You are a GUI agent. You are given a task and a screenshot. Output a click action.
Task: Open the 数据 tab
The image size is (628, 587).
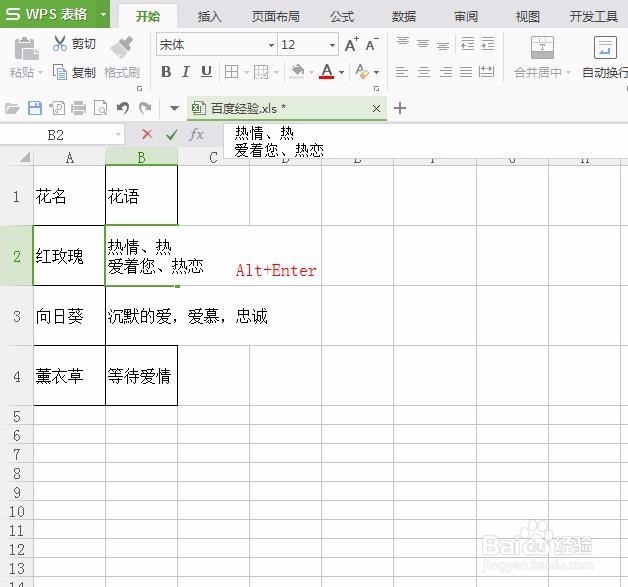[404, 16]
